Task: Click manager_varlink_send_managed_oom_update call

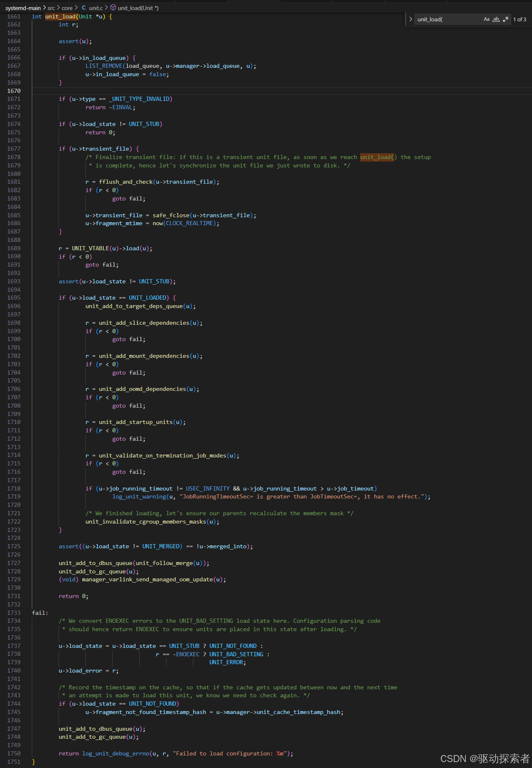Action: tap(147, 579)
